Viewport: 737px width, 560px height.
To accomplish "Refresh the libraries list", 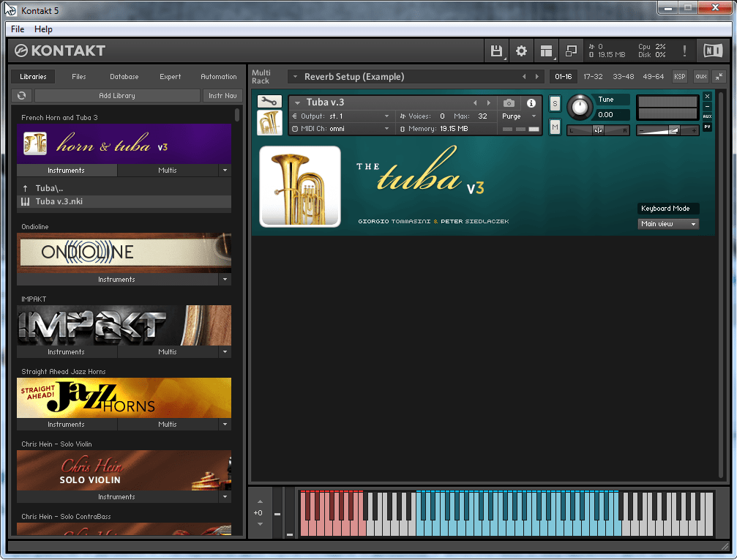I will [x=22, y=95].
